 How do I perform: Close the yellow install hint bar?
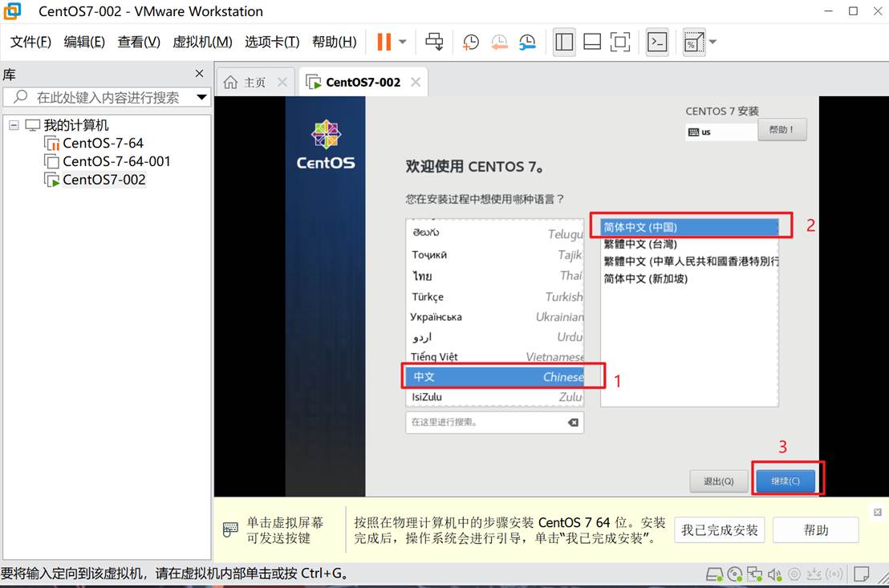click(878, 513)
